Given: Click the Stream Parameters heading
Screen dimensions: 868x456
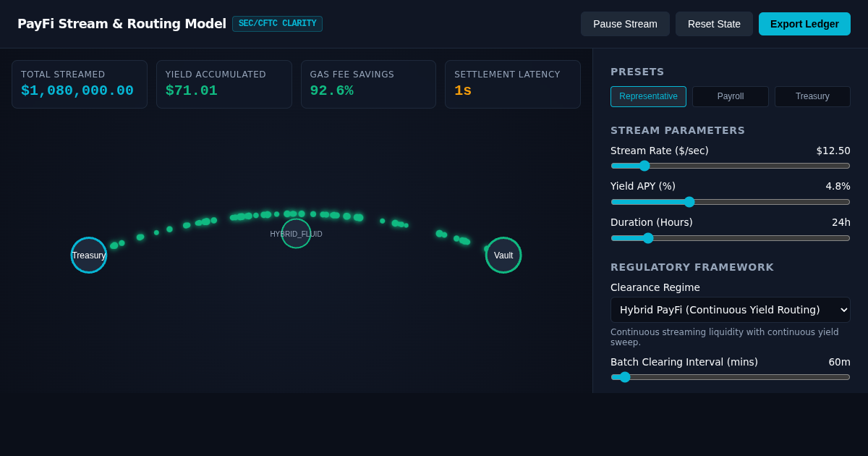Looking at the screenshot, I should (x=678, y=130).
